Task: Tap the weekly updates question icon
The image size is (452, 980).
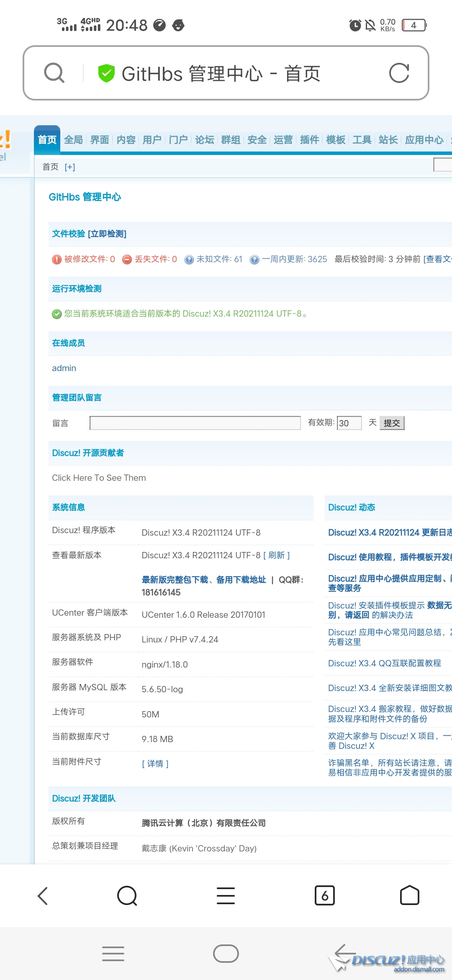Action: point(254,260)
